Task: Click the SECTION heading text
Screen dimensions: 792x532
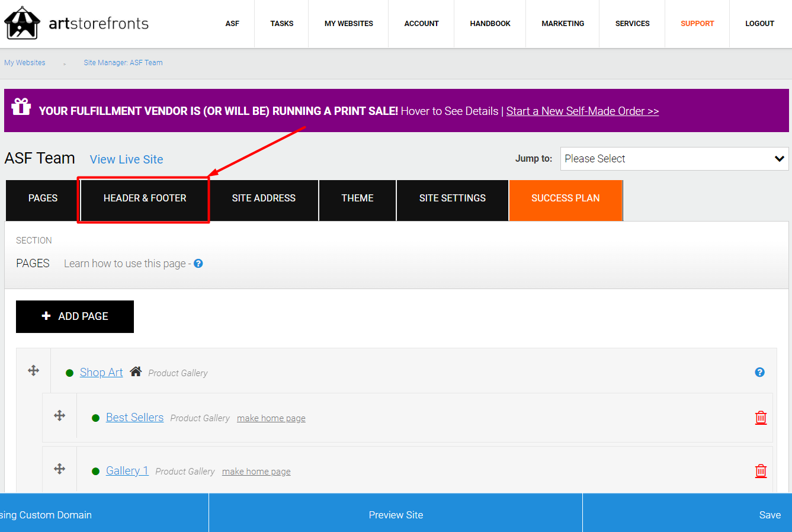Action: pos(34,241)
